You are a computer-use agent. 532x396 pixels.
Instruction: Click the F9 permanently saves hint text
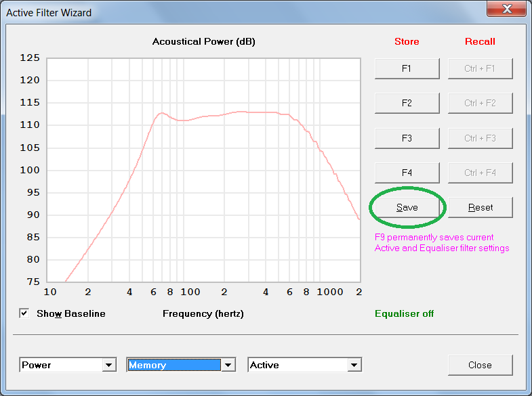point(442,242)
